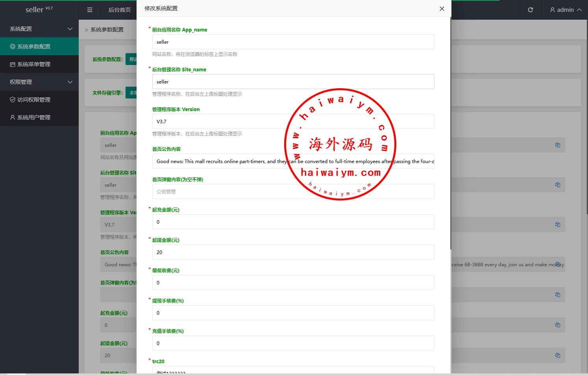This screenshot has width=588, height=375.
Task: Click the 起提金额(元) input showing 20
Action: (x=293, y=252)
